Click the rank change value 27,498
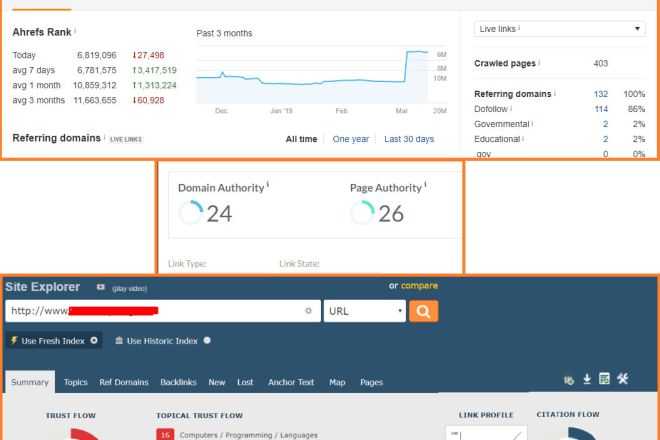The image size is (660, 440). pyautogui.click(x=148, y=55)
